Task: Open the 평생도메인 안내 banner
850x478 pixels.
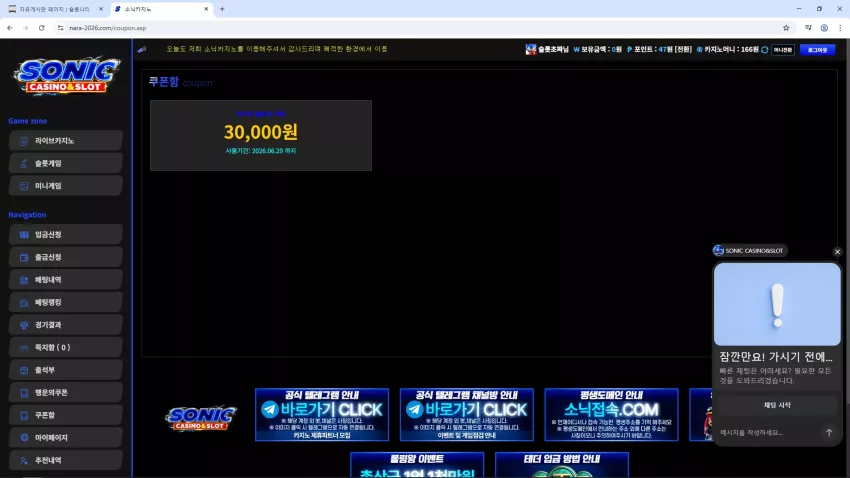Action: point(611,415)
